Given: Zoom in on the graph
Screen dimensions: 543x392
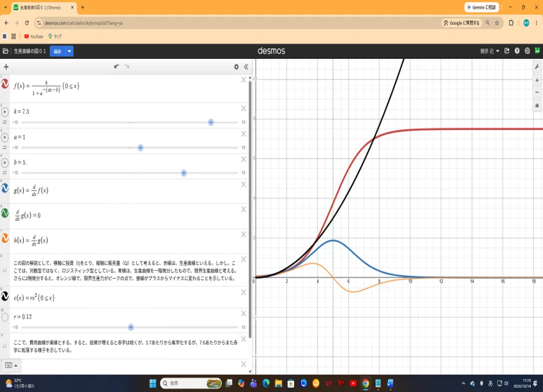Looking at the screenshot, I should click(x=537, y=80).
